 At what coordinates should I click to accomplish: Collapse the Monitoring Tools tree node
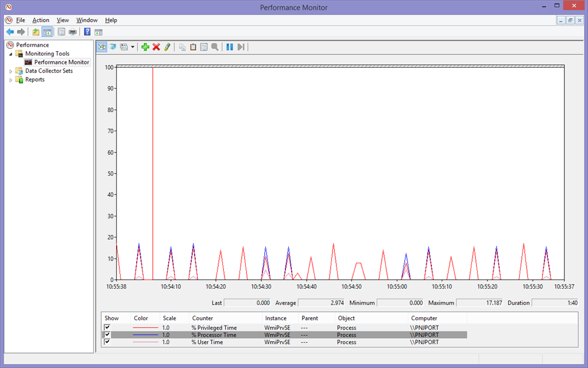[11, 54]
